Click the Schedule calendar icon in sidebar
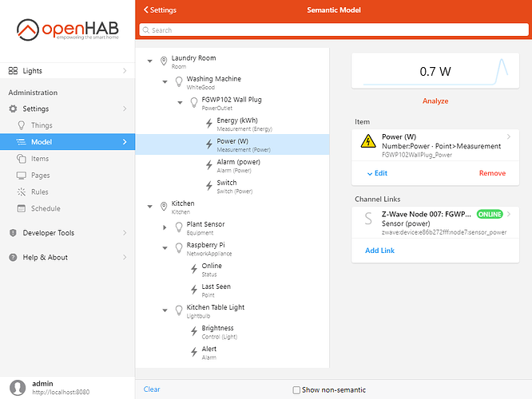The height and width of the screenshot is (399, 532). coord(22,208)
